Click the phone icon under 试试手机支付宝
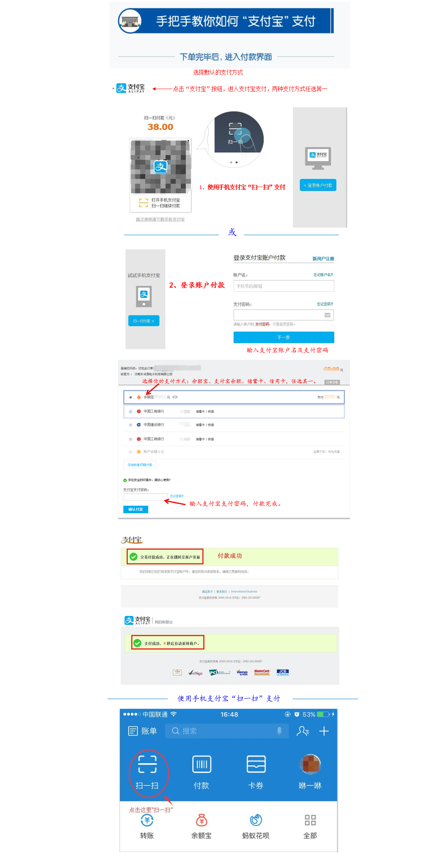The width and height of the screenshot is (434, 868). tap(144, 297)
